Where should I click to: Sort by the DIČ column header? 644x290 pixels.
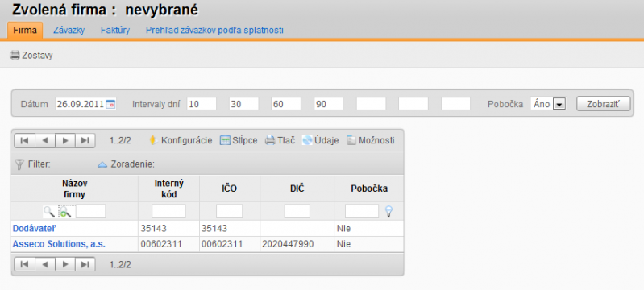[297, 188]
